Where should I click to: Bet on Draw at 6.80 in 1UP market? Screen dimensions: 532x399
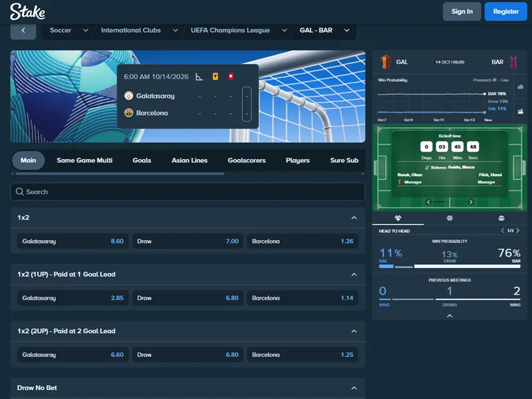pyautogui.click(x=188, y=298)
